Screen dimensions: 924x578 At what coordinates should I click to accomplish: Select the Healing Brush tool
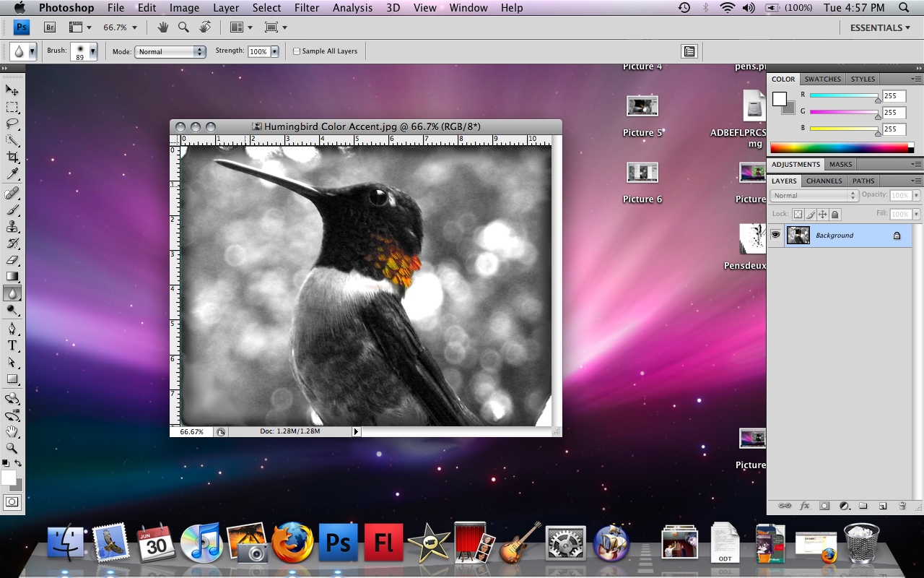pyautogui.click(x=12, y=194)
